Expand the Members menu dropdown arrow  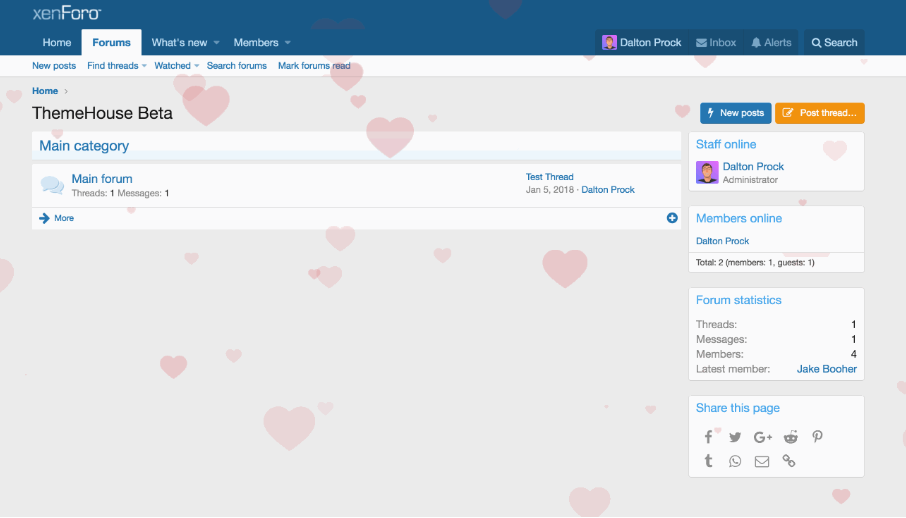(x=288, y=43)
